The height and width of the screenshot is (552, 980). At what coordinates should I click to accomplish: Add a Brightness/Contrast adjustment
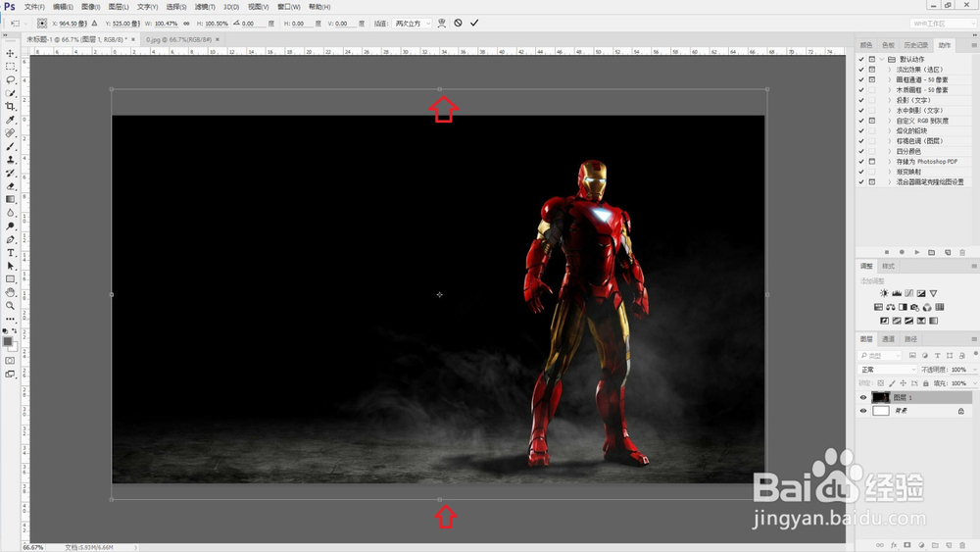coord(884,293)
